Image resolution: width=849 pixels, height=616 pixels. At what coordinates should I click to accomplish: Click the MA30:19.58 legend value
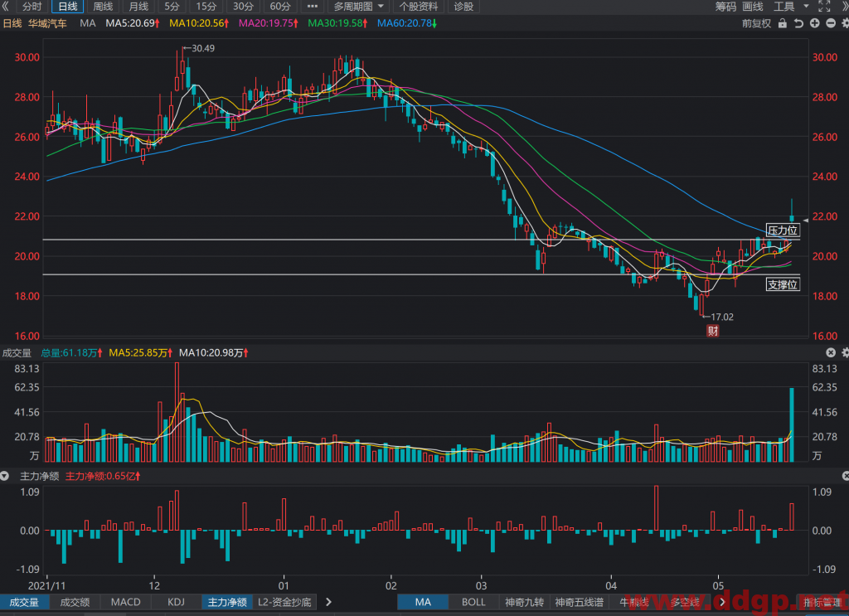point(338,23)
